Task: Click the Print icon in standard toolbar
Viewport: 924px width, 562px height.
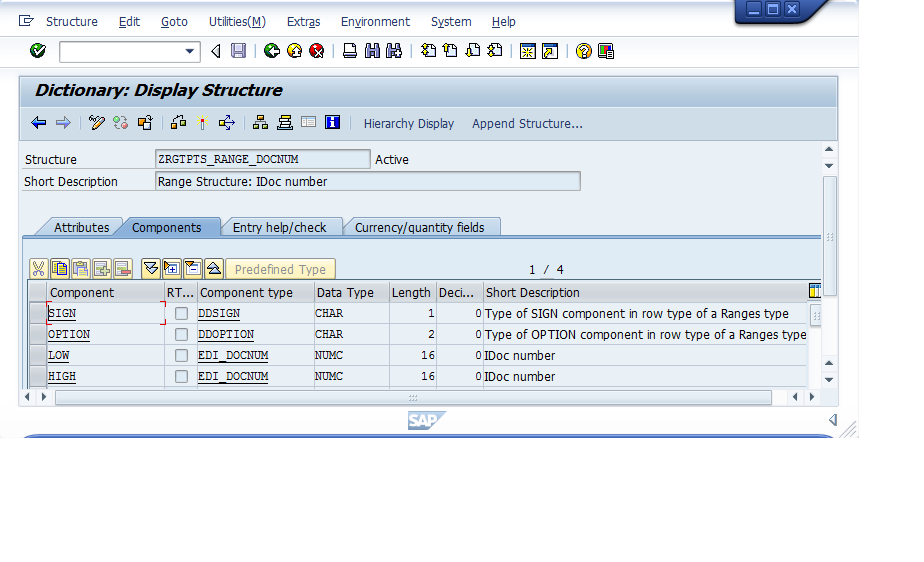Action: click(x=350, y=51)
